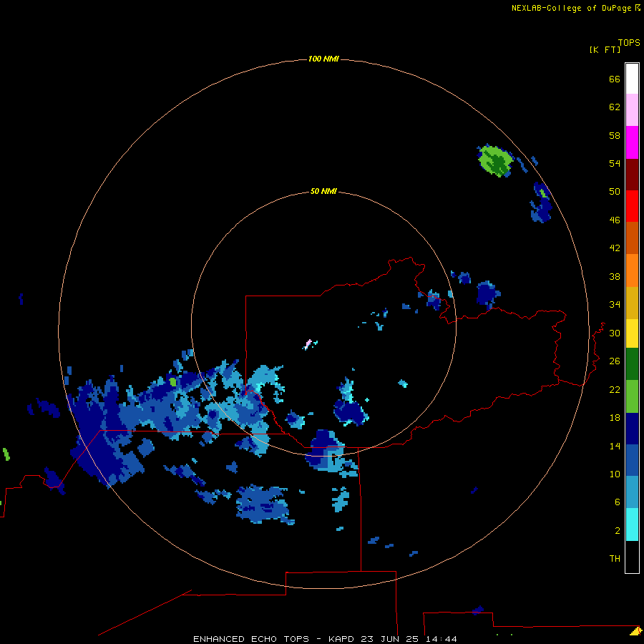Click the yellow triangle icon in bottom corner
The height and width of the screenshot is (644, 644).
coord(636,631)
